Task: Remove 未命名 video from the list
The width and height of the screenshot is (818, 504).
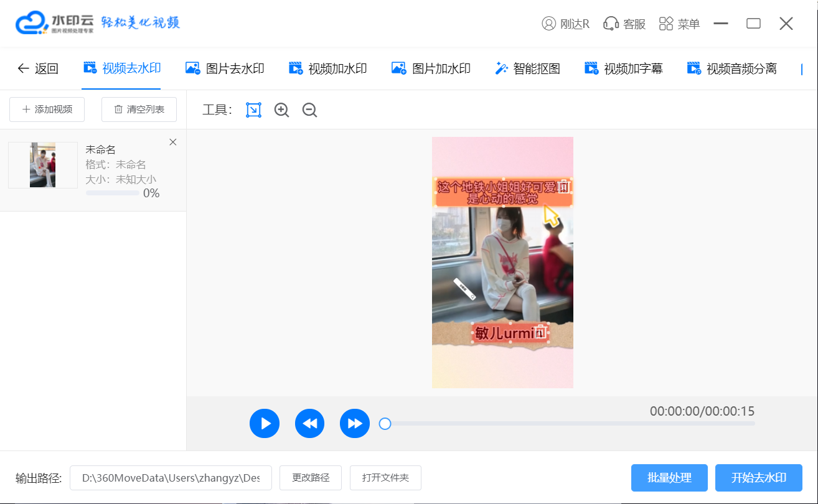Action: tap(173, 142)
